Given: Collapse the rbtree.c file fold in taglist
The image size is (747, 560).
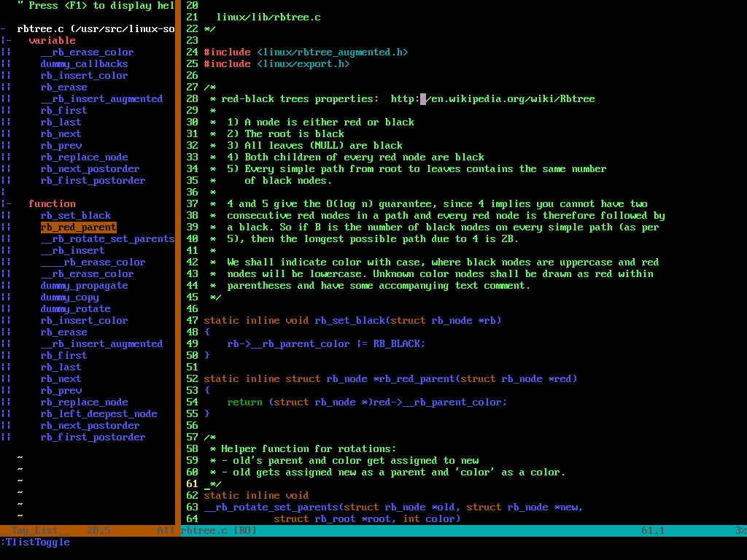Looking at the screenshot, I should coord(4,29).
